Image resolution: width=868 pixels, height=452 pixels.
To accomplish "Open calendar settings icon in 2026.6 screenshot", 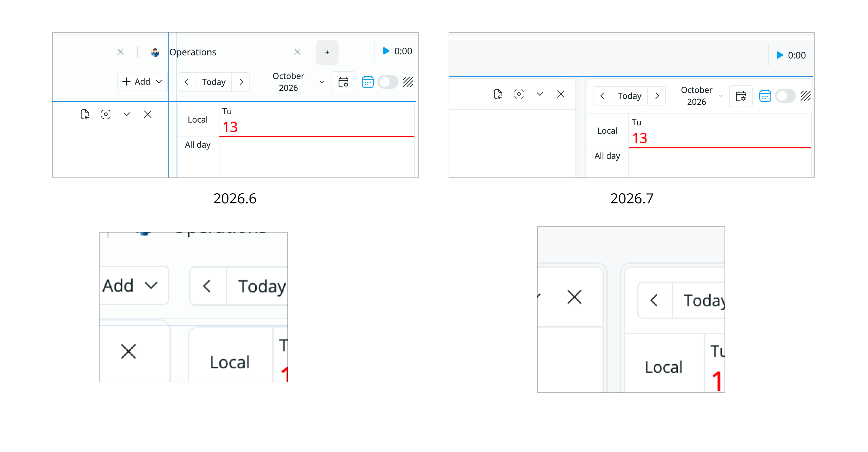I will pos(343,82).
